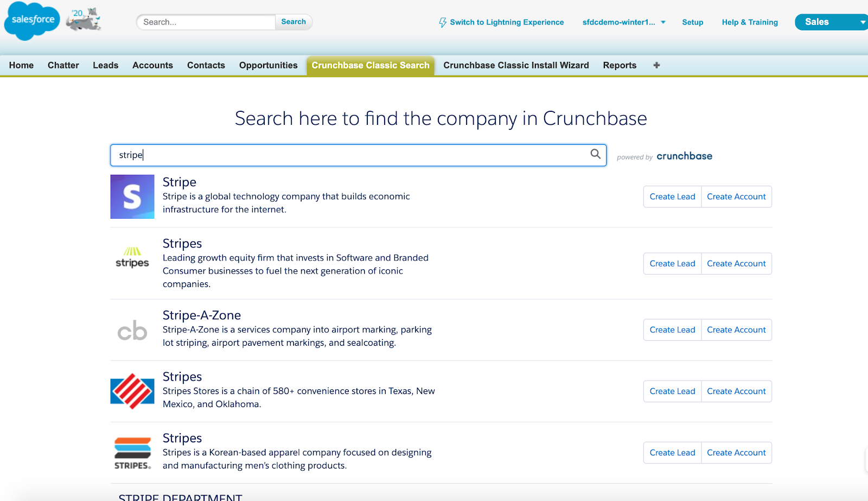Click the '20 mascot release logo
Viewport: 868px width, 501px height.
coord(83,19)
